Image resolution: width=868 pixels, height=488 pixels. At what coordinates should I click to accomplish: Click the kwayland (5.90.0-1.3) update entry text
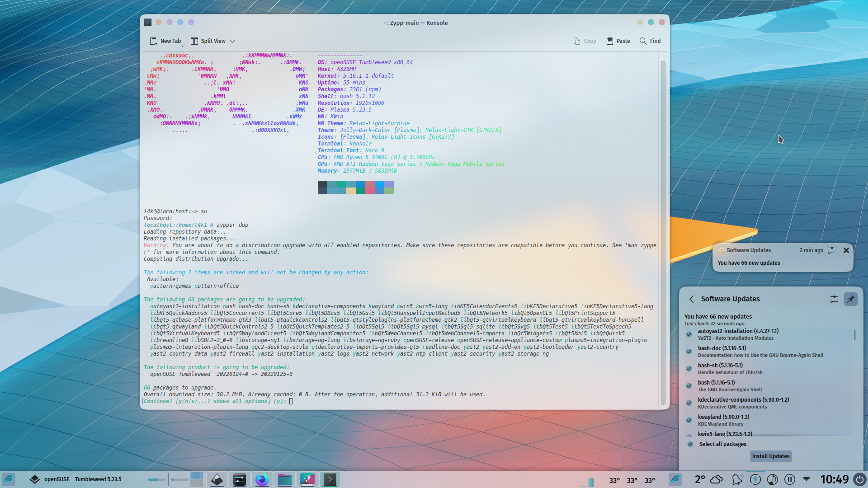click(x=723, y=417)
